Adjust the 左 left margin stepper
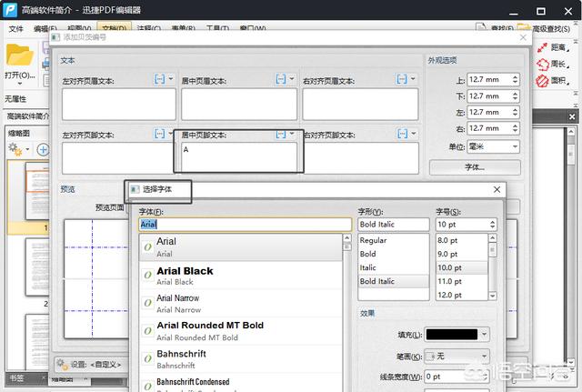Viewport: 582px width, 392px height. [x=515, y=112]
